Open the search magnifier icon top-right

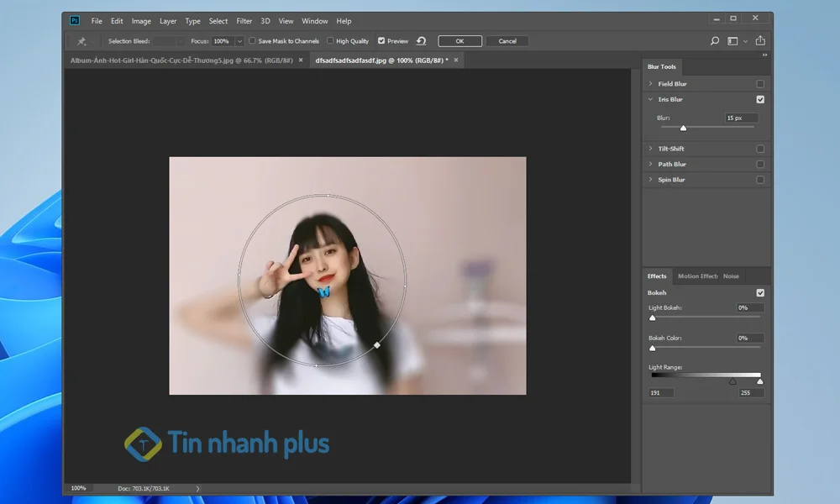[714, 40]
